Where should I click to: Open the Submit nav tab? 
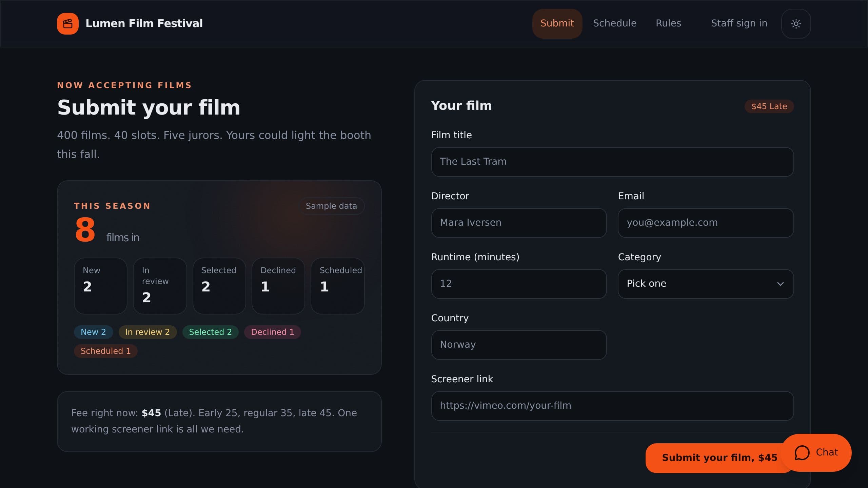557,23
